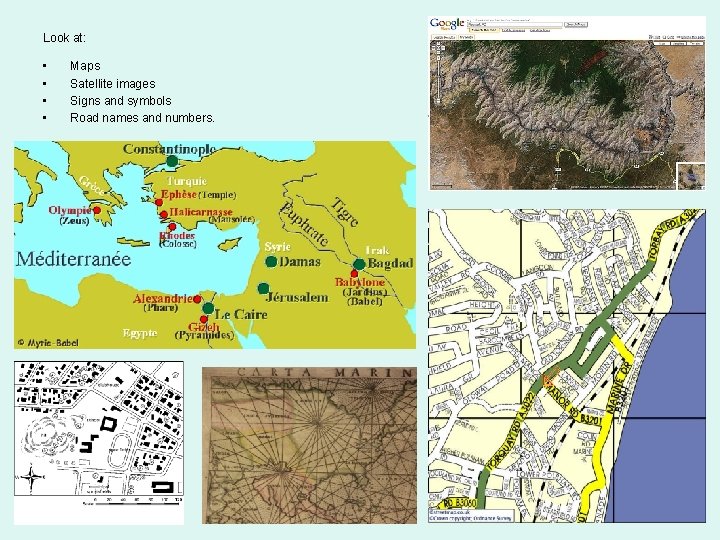Click the 'Satellite images' bullet point

(112, 84)
